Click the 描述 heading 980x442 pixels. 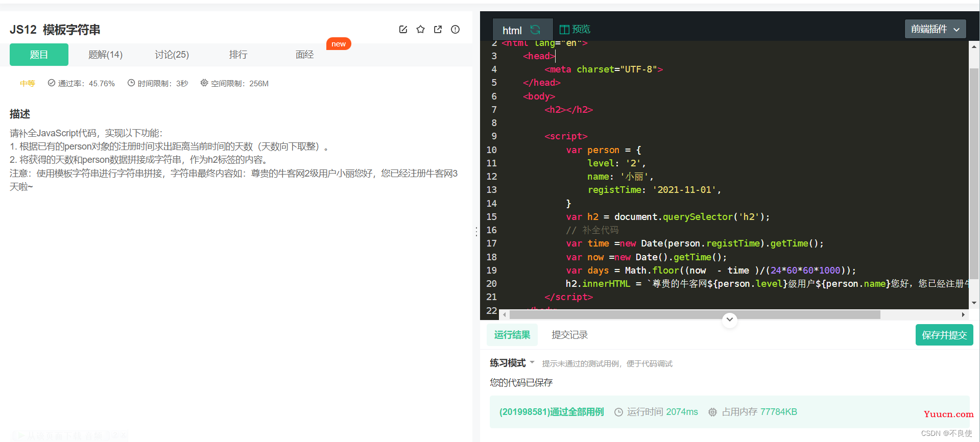pos(20,114)
